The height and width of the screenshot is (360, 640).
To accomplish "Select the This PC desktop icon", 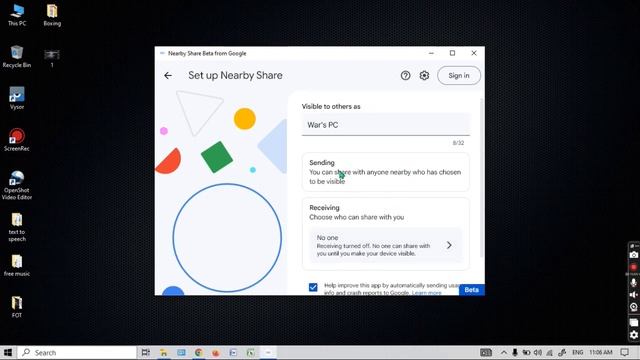I will pos(17,15).
